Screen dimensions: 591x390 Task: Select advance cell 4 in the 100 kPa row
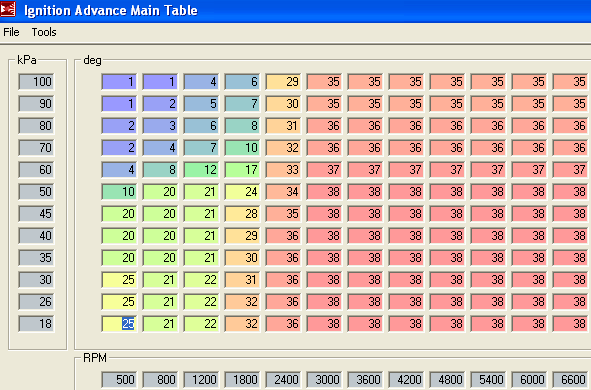pos(201,82)
